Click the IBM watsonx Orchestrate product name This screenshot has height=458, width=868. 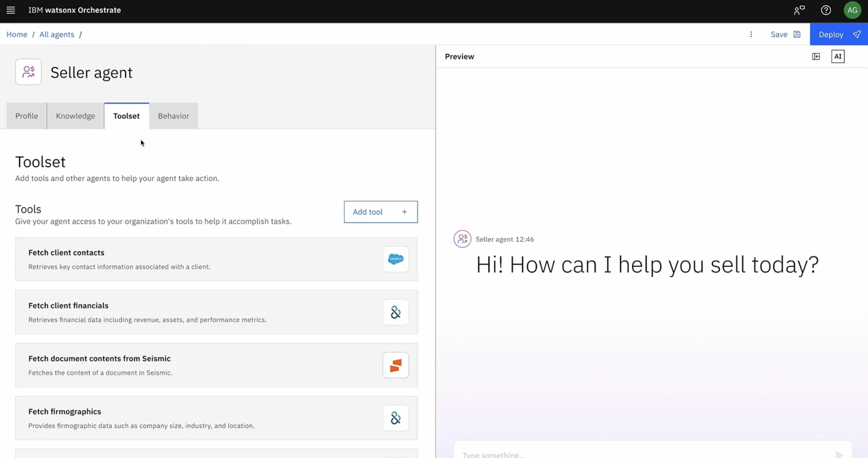coord(75,10)
